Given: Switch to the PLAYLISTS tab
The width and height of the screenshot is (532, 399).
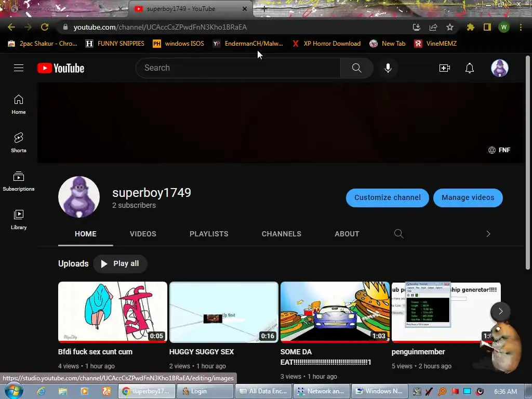Looking at the screenshot, I should [209, 234].
